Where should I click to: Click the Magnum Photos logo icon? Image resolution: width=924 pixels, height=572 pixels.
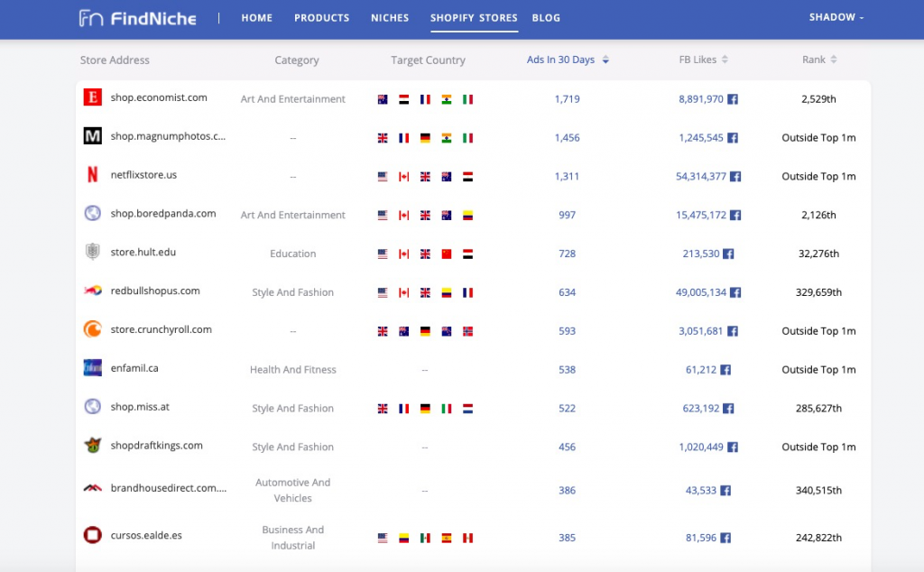[93, 136]
